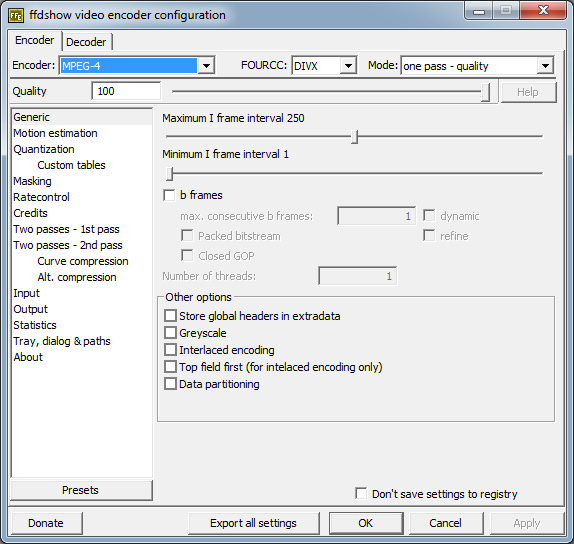Open the Encoder MPEG-4 dropdown
The image size is (574, 544).
tap(206, 66)
